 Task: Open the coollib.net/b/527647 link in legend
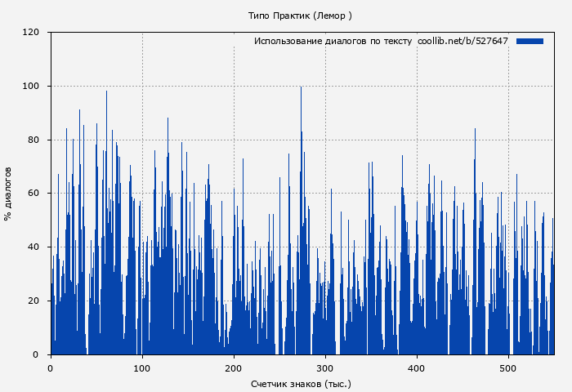pos(463,41)
